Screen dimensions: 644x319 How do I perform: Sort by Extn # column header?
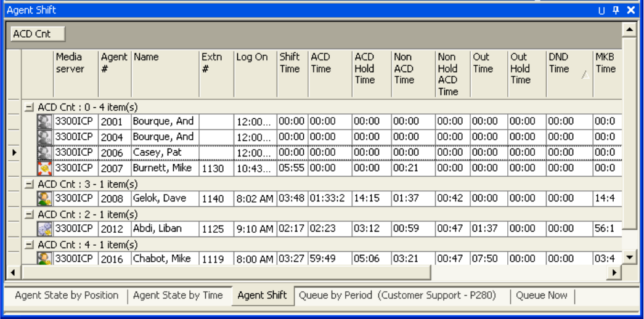(216, 74)
